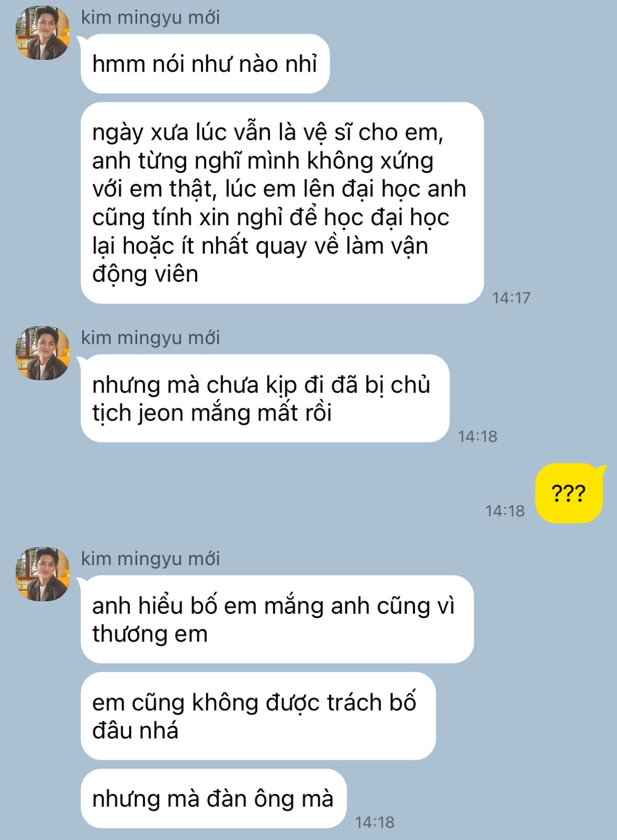Tap the yellow "???" sent message bubble
The width and height of the screenshot is (617, 840).
[569, 493]
